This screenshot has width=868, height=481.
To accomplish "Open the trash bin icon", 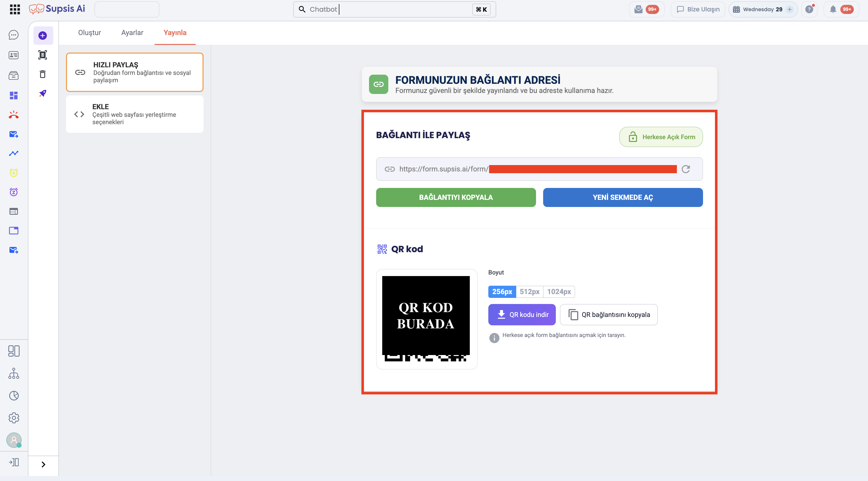I will coord(42,74).
